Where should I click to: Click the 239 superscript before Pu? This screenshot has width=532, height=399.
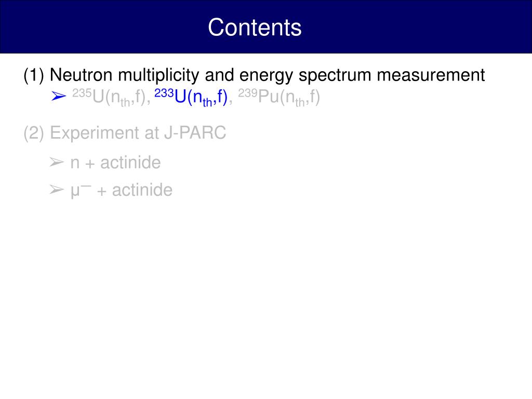click(x=248, y=93)
